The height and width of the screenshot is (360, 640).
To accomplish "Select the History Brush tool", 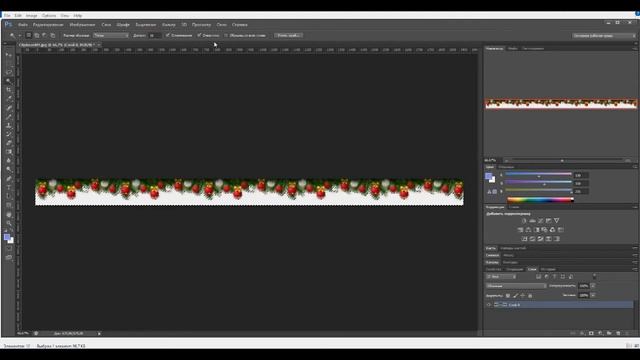I will (9, 134).
